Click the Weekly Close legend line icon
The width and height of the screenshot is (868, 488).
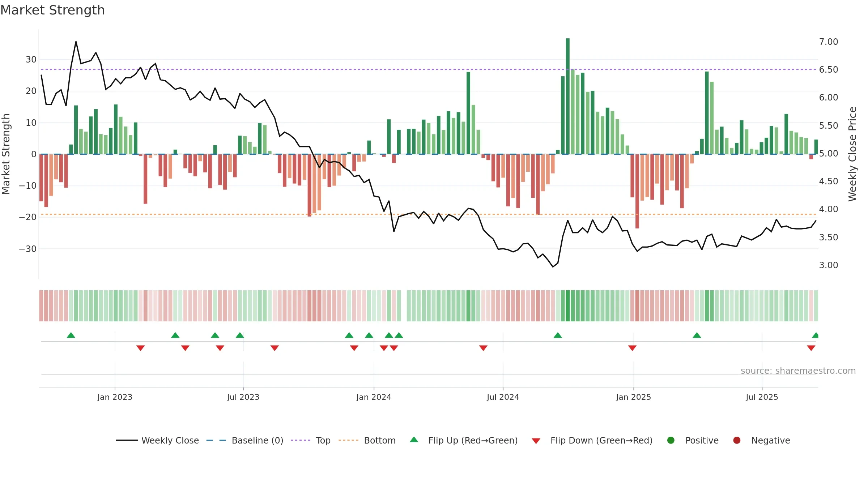(127, 440)
